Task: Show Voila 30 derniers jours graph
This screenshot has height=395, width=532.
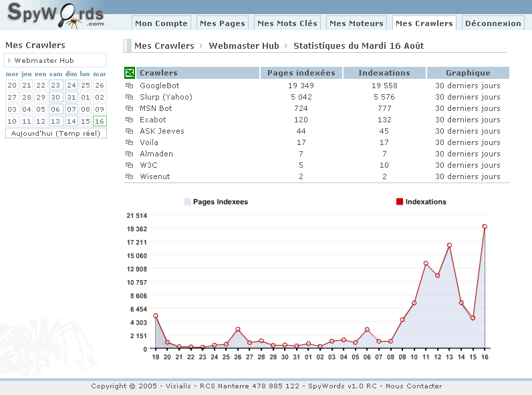Action: click(468, 142)
